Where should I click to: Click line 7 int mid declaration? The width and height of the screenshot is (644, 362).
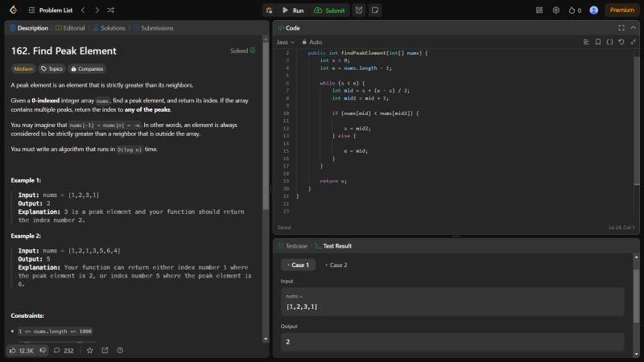point(370,91)
